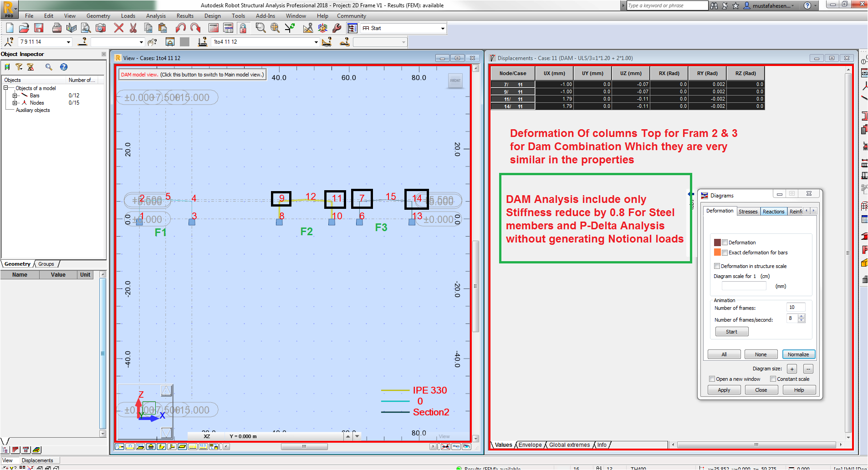The image size is (868, 470).
Task: Click Deformation dark red color swatch
Action: tap(717, 243)
